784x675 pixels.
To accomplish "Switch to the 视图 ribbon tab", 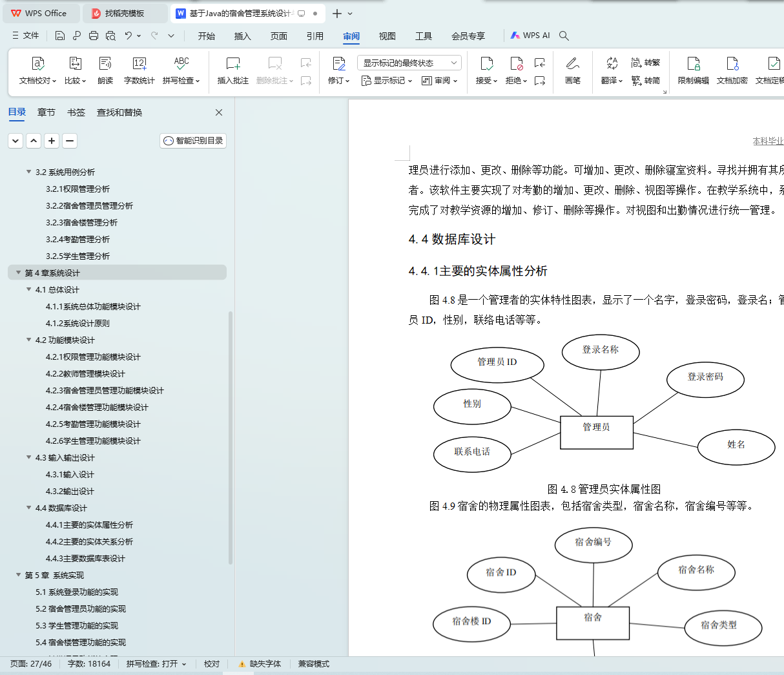I will 387,36.
